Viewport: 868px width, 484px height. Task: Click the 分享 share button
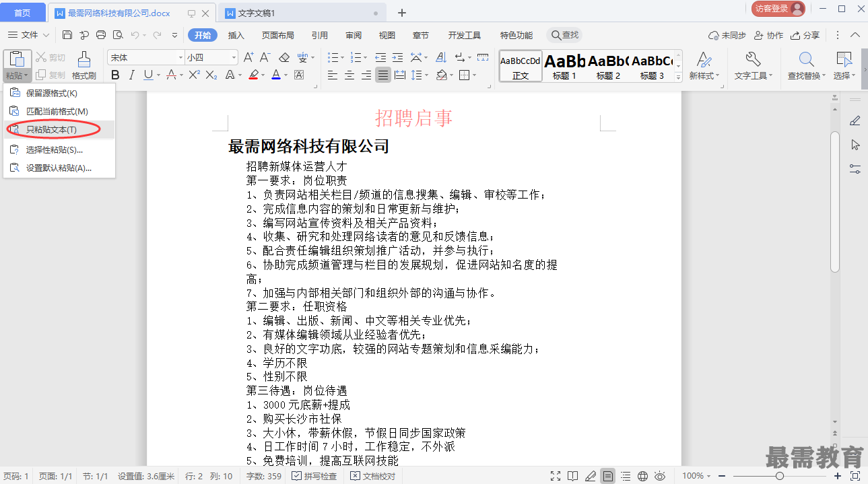(x=805, y=36)
